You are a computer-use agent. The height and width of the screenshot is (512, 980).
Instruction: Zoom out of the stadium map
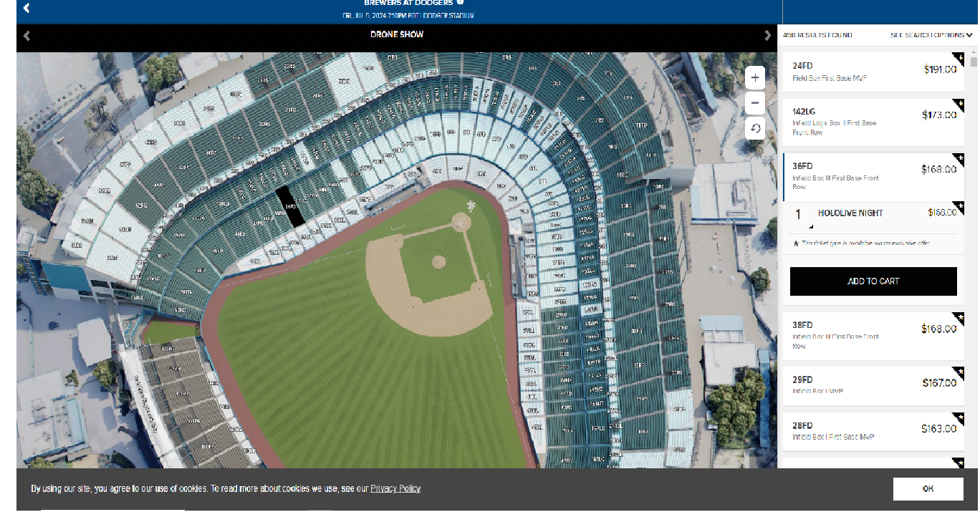coord(755,103)
